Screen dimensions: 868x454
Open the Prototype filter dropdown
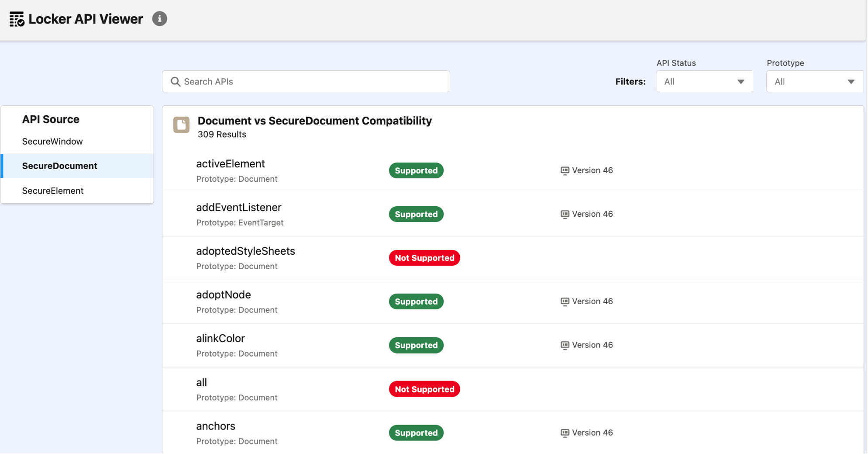[814, 81]
